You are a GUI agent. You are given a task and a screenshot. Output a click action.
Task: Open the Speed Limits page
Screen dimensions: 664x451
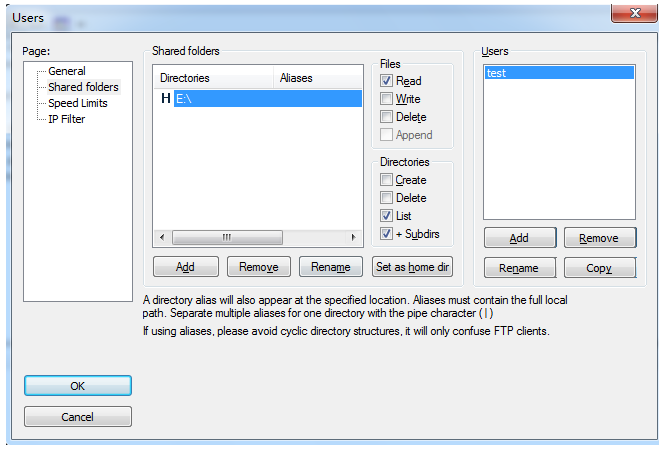coord(77,103)
